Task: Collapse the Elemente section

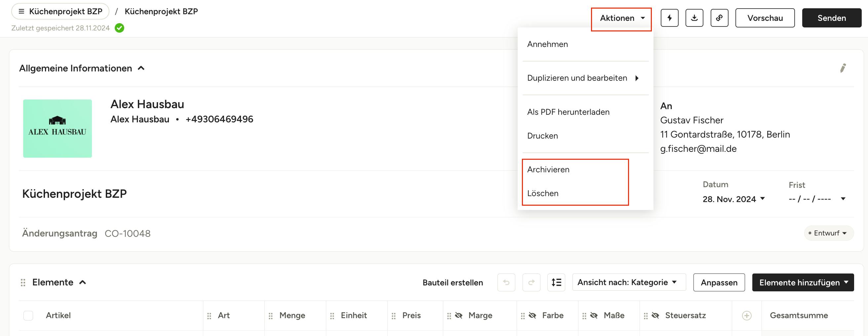Action: click(x=83, y=282)
